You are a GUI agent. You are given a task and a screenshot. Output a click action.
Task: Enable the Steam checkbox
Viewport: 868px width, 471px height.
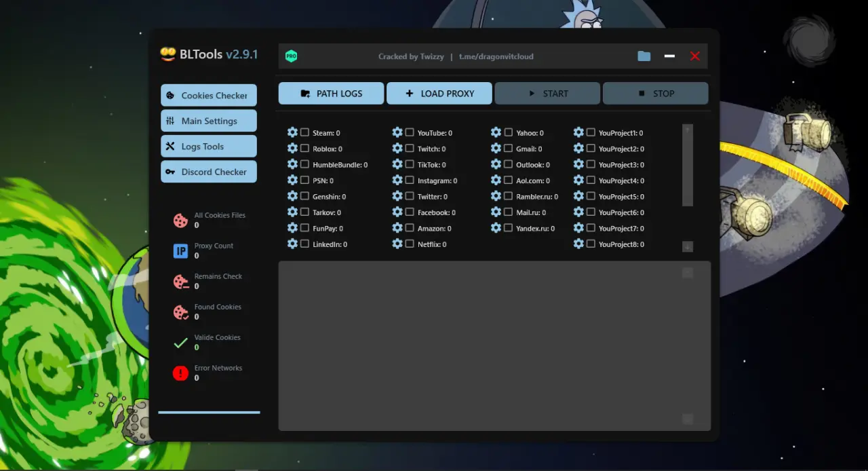pyautogui.click(x=304, y=132)
